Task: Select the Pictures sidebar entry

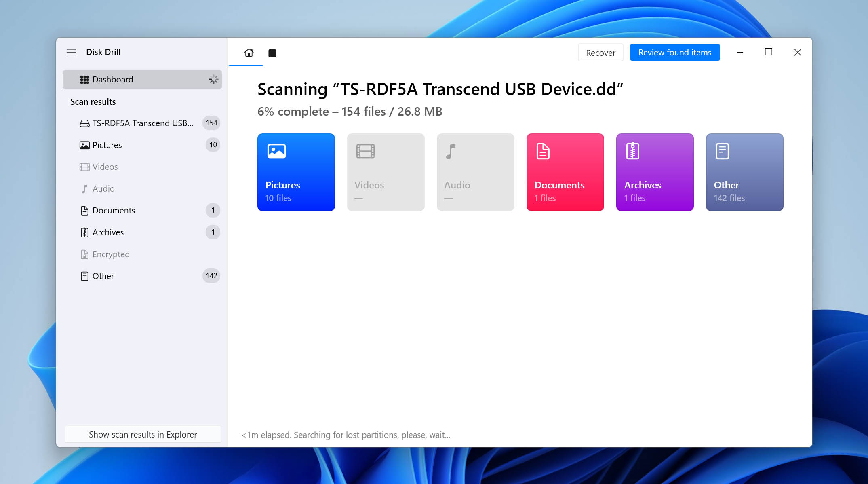Action: (142, 145)
